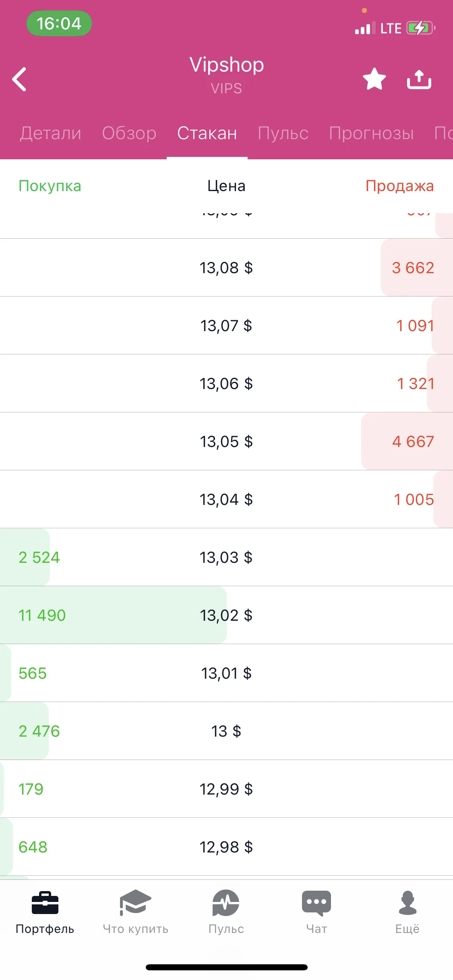This screenshot has height=980, width=453.
Task: Open the Что купить graduation cap icon
Action: click(135, 902)
